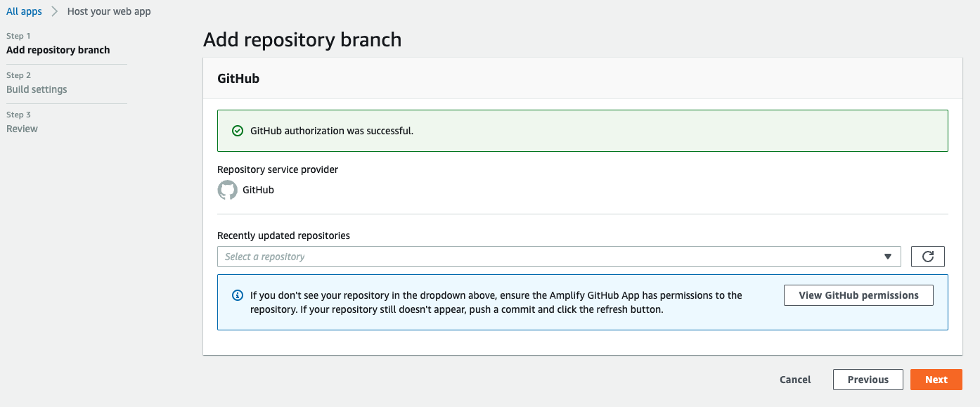Viewport: 980px width, 407px height.
Task: Click the refresh repositories icon button
Action: [927, 257]
